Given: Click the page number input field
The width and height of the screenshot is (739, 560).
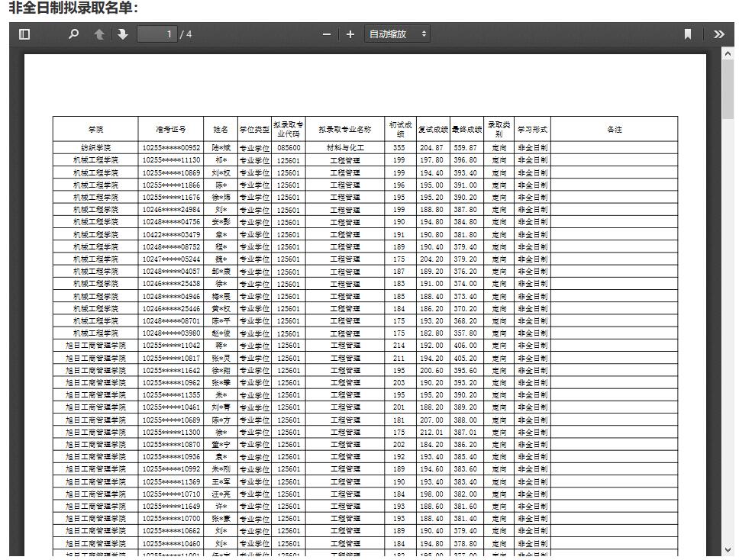Looking at the screenshot, I should click(x=156, y=34).
